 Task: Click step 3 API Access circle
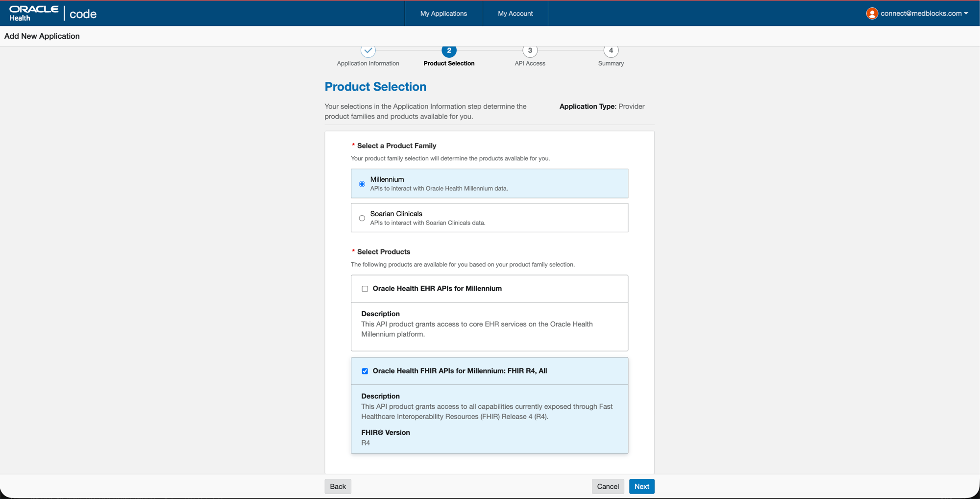tap(530, 50)
